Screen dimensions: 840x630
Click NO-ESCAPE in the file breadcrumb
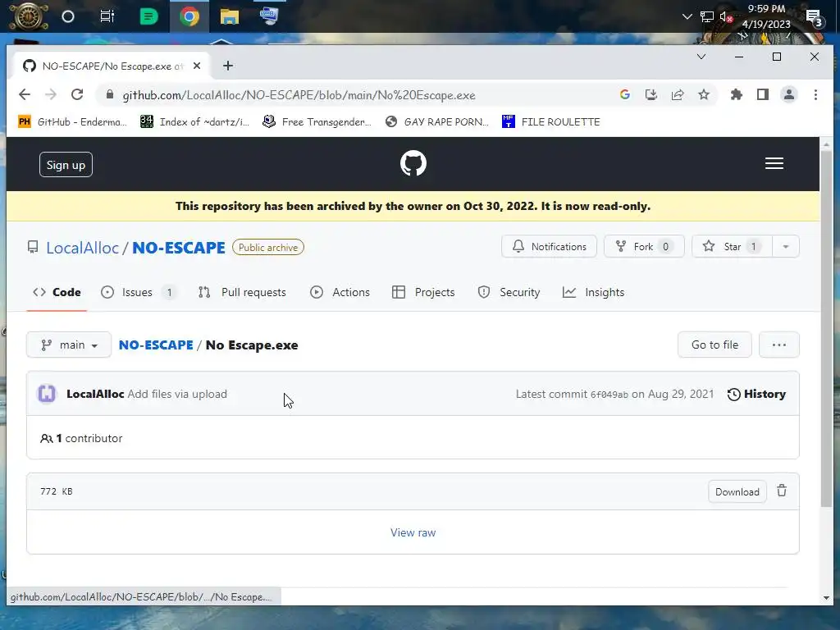(156, 345)
